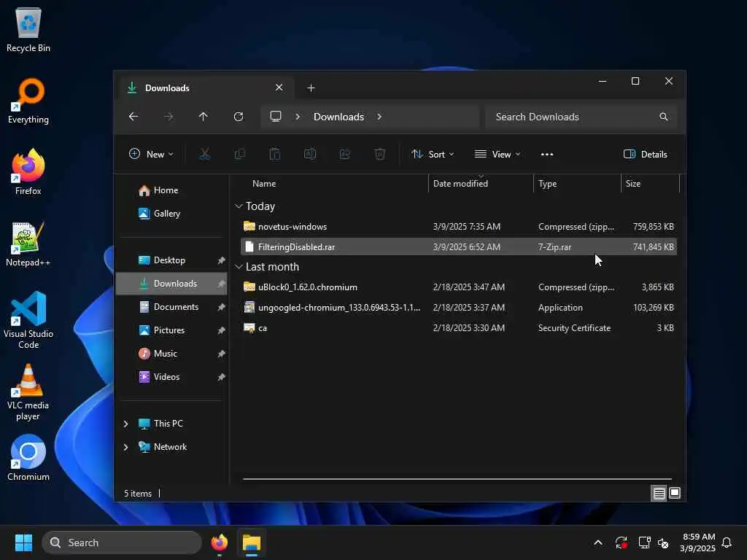Sort by Date modified column header
Viewport: 747px width, 560px height.
(x=481, y=184)
